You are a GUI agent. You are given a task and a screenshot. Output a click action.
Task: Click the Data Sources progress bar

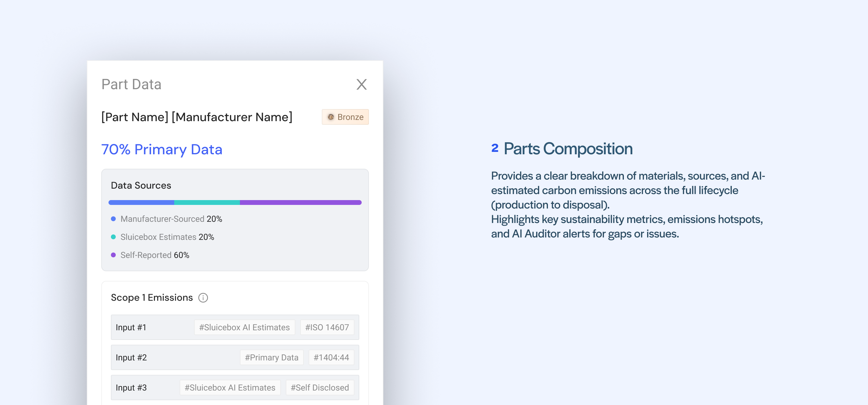[x=235, y=202]
